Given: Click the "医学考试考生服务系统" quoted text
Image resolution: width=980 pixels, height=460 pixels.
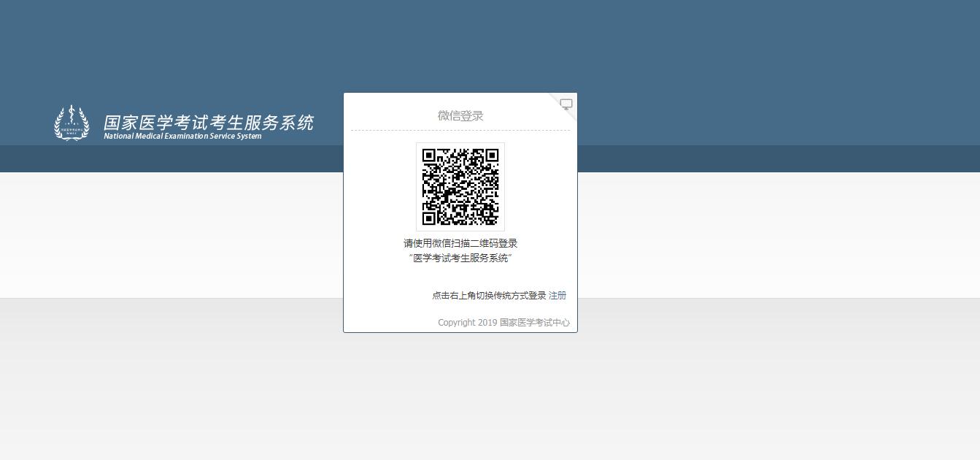Looking at the screenshot, I should (460, 258).
